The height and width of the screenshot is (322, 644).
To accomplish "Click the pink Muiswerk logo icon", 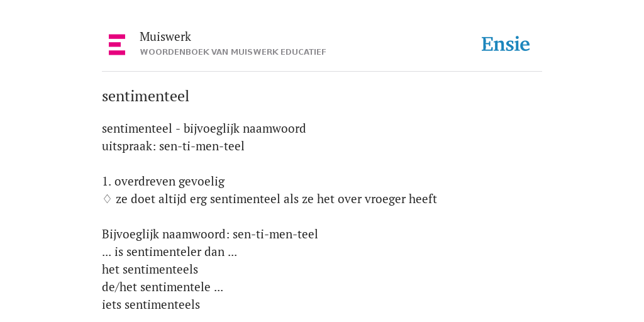I will coord(117,45).
